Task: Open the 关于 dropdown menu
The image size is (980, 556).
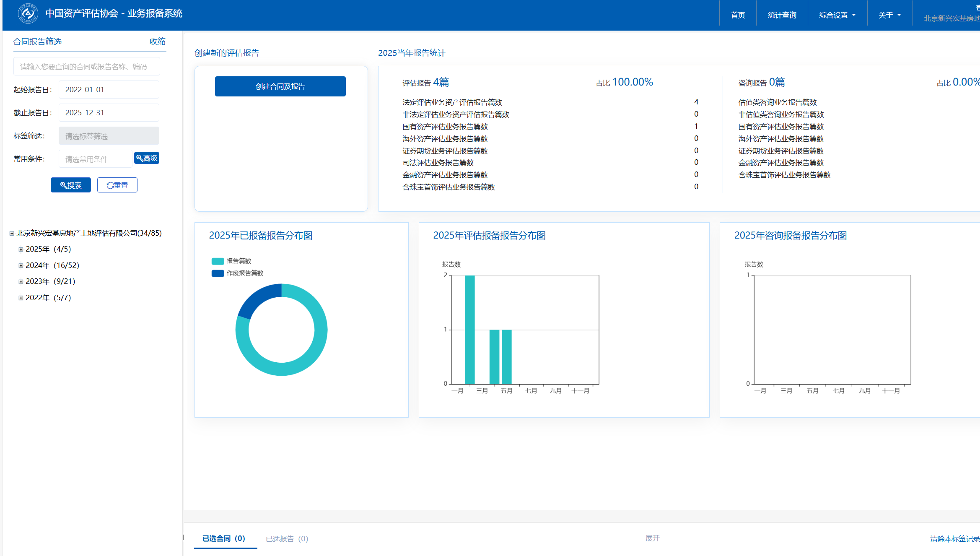Action: pyautogui.click(x=889, y=15)
